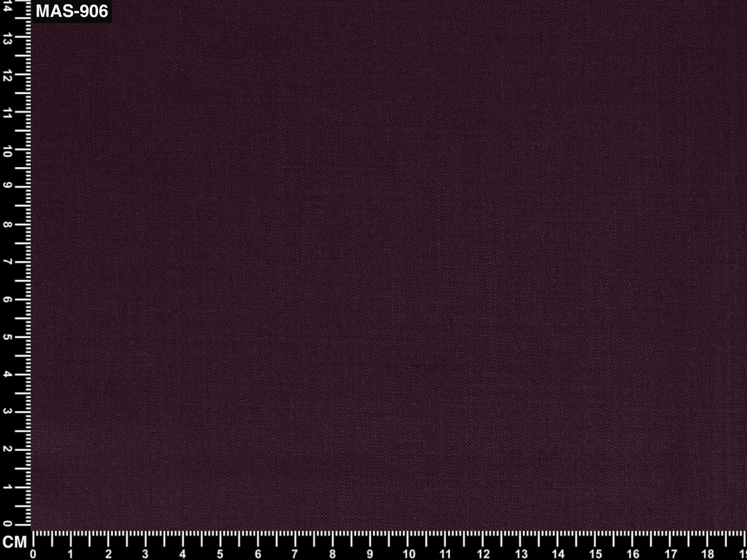The height and width of the screenshot is (560, 747).
Task: Click the 0 mark on horizontal ruler
Action: (33, 554)
